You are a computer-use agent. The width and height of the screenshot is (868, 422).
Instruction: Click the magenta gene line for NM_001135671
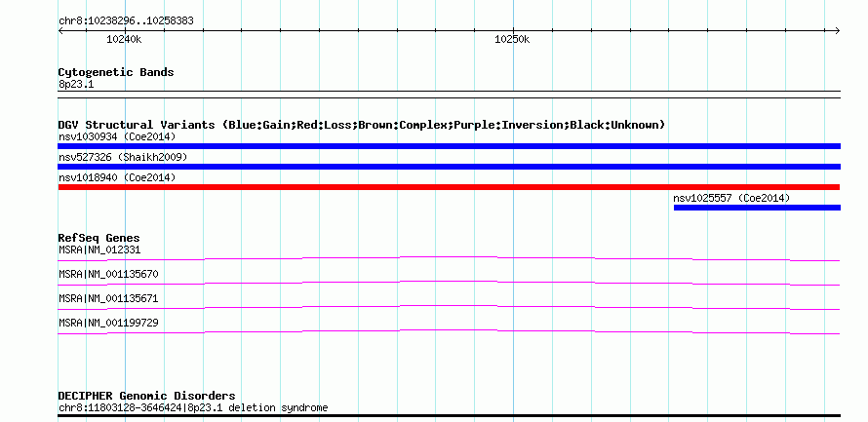click(449, 308)
